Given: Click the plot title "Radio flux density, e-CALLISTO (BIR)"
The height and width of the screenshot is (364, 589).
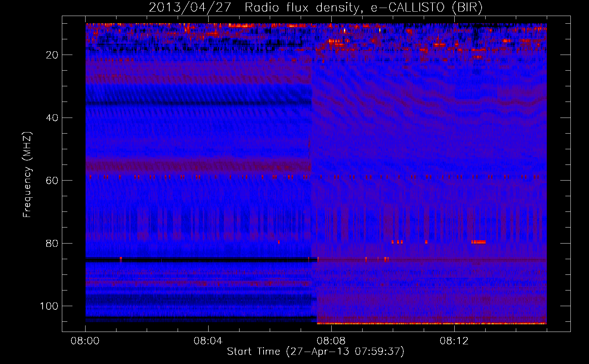Looking at the screenshot, I should pyautogui.click(x=364, y=8).
